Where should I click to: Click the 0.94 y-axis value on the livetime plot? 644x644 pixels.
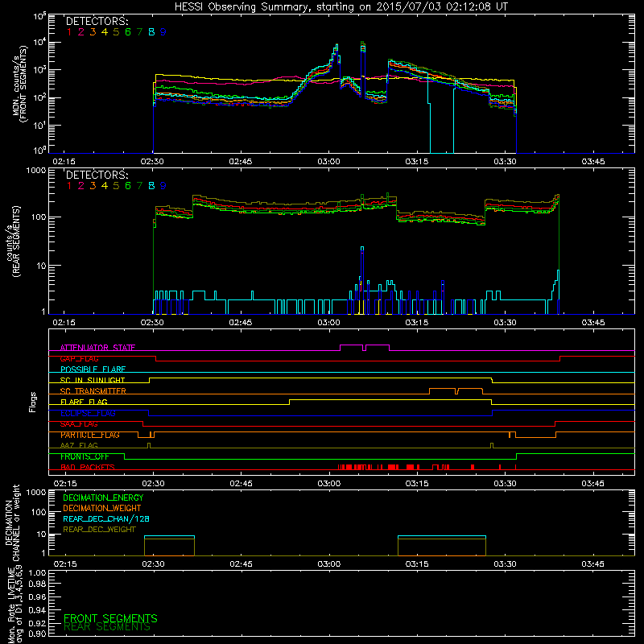(37, 609)
